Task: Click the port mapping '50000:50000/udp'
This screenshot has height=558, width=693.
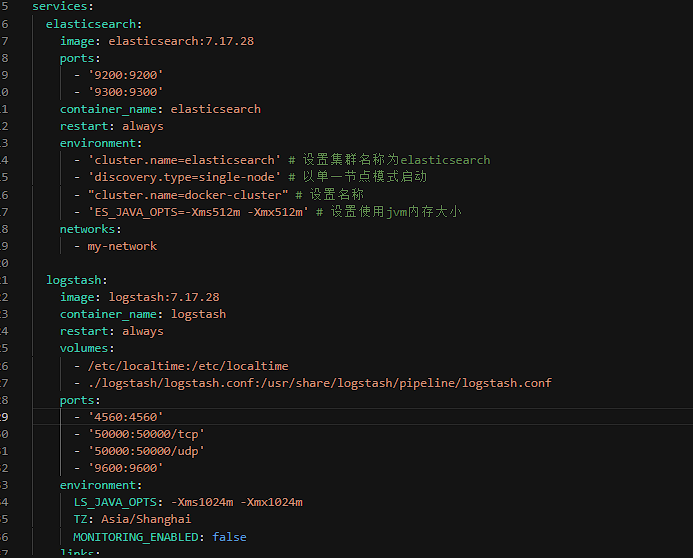Action: 146,451
